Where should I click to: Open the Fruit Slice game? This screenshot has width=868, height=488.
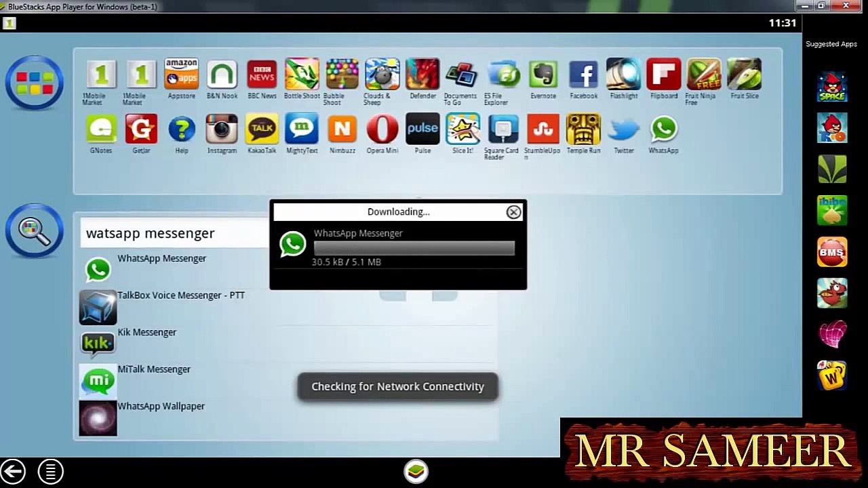(x=744, y=74)
